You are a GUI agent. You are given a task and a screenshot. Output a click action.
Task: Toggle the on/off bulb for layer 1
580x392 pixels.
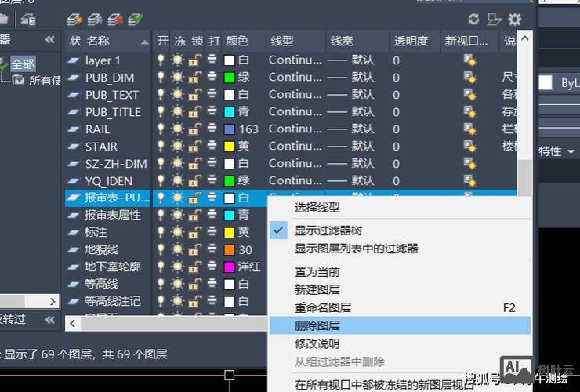(161, 60)
